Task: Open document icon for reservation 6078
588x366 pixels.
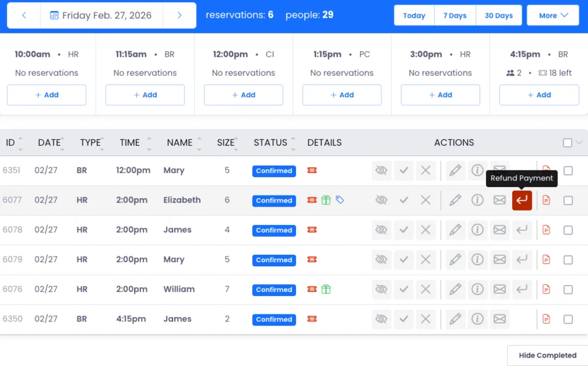Action: (546, 230)
